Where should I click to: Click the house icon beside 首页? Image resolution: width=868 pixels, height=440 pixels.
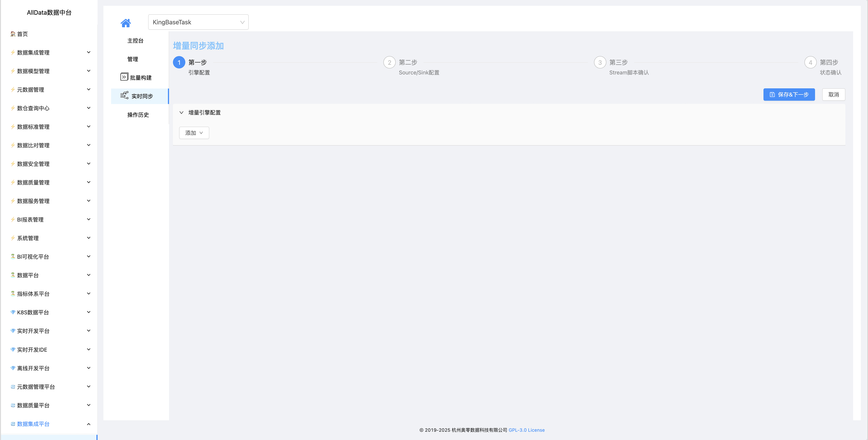point(13,34)
